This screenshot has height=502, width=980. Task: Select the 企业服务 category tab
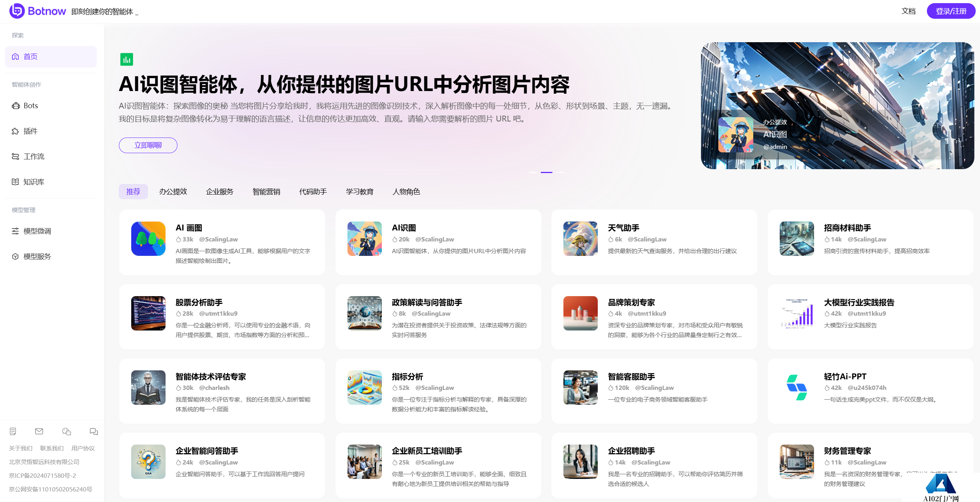220,191
